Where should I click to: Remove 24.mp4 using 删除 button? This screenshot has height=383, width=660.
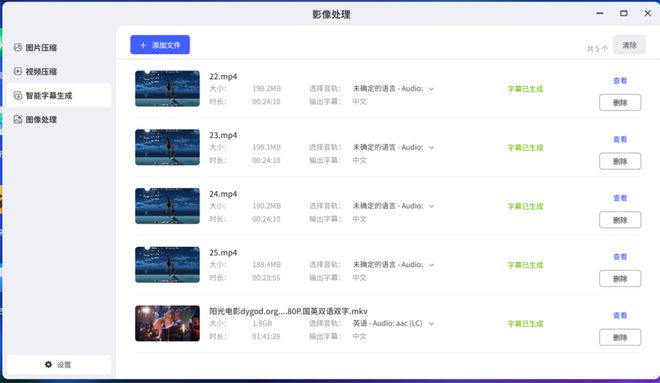(x=620, y=220)
